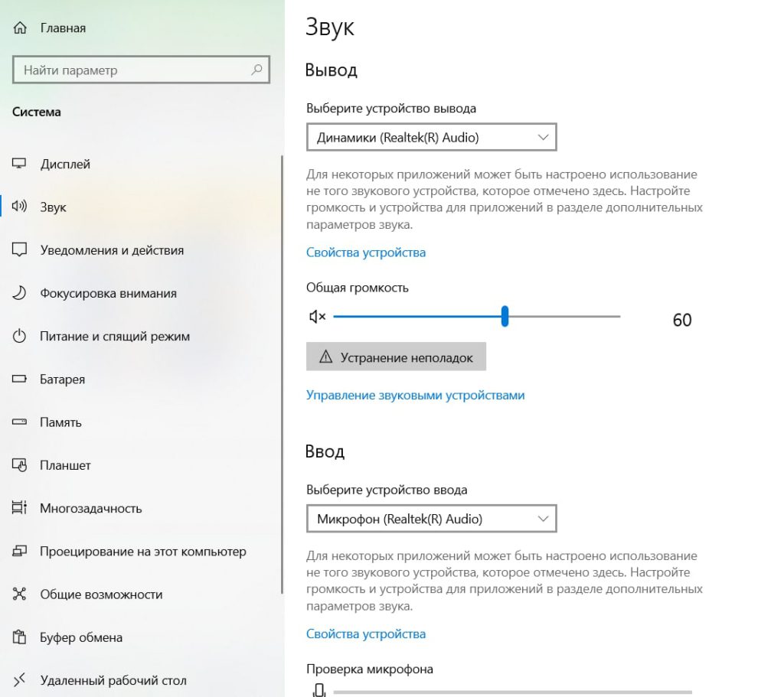Open Управление звуковыми устройствами link
Image resolution: width=784 pixels, height=697 pixels.
click(x=416, y=396)
